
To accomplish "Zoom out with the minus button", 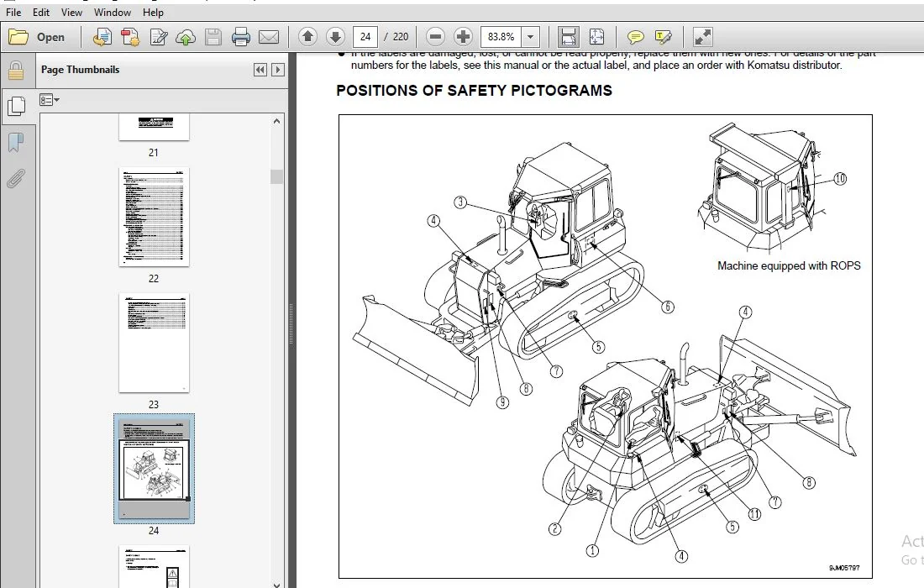I will pos(435,37).
